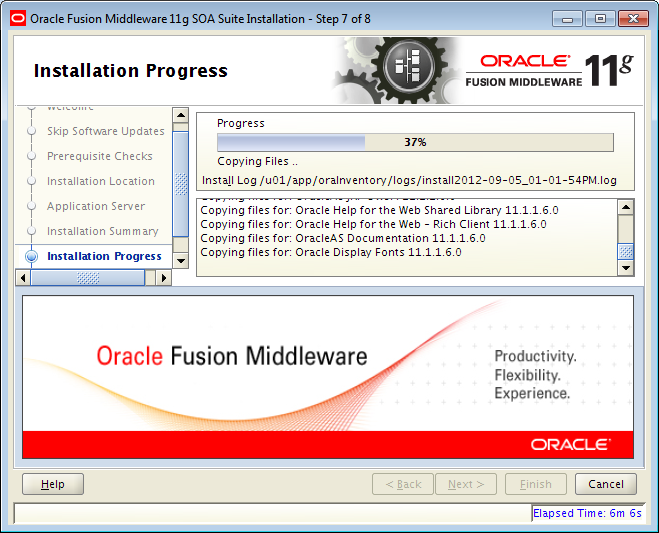Click the up arrow of the log scrollbar
The image size is (659, 533).
[626, 207]
